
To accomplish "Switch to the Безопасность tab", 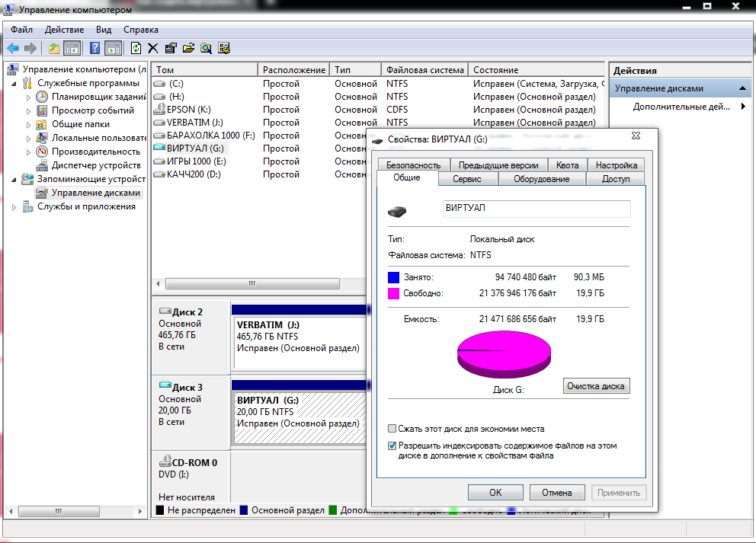I will [x=414, y=164].
